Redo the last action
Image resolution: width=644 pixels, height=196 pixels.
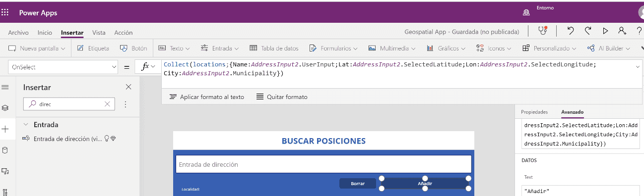[x=588, y=31]
